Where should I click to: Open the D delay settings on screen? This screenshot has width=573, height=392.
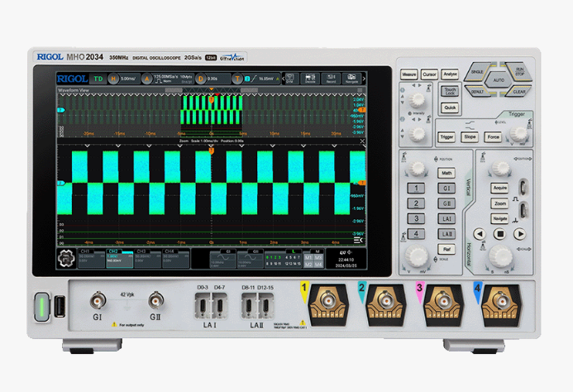tap(201, 79)
